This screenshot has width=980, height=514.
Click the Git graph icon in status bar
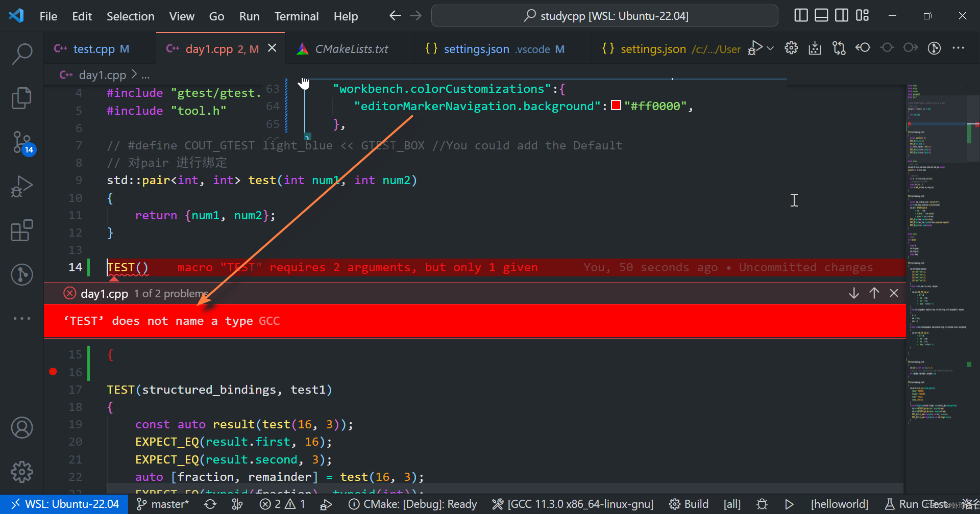pos(237,504)
